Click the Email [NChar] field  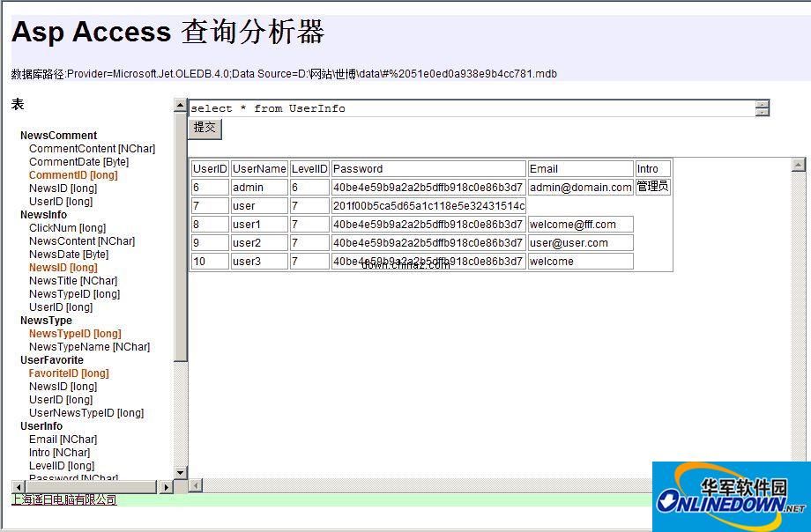[x=63, y=440]
